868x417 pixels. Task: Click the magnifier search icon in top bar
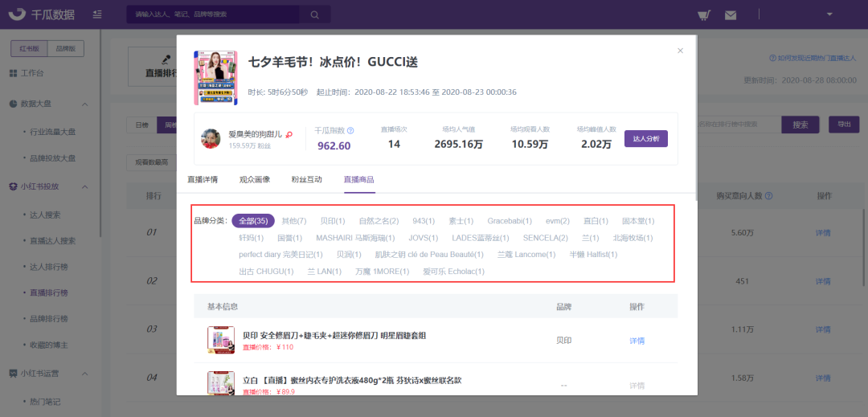[x=314, y=14]
